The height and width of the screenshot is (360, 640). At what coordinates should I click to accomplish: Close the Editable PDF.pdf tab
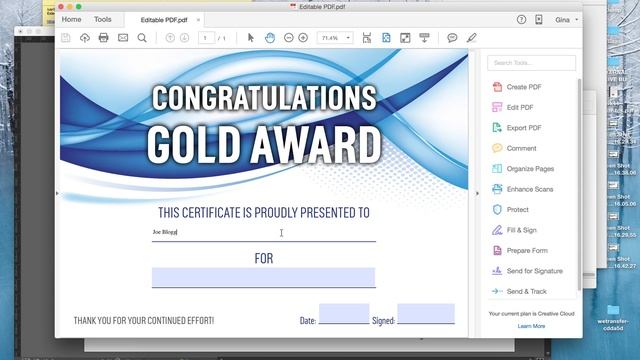point(198,20)
